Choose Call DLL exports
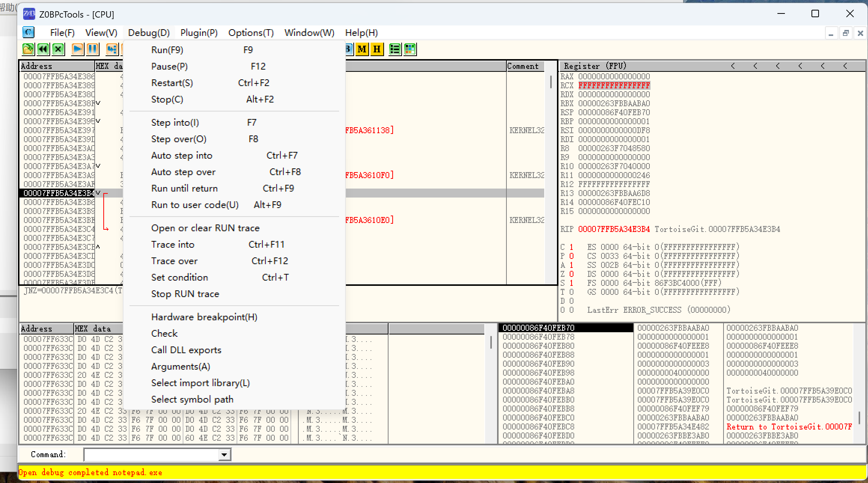This screenshot has height=483, width=868. tap(234, 350)
